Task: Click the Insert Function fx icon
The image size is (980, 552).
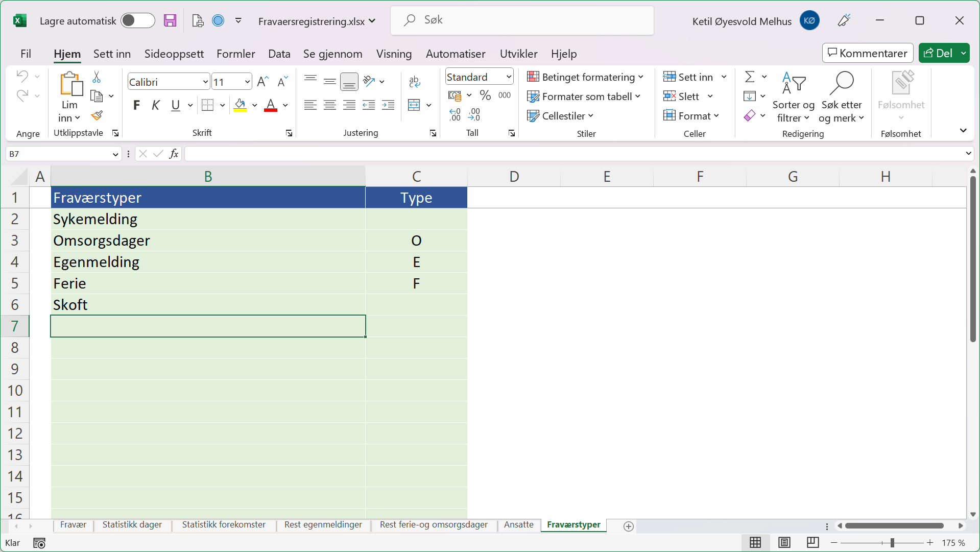Action: pyautogui.click(x=174, y=154)
